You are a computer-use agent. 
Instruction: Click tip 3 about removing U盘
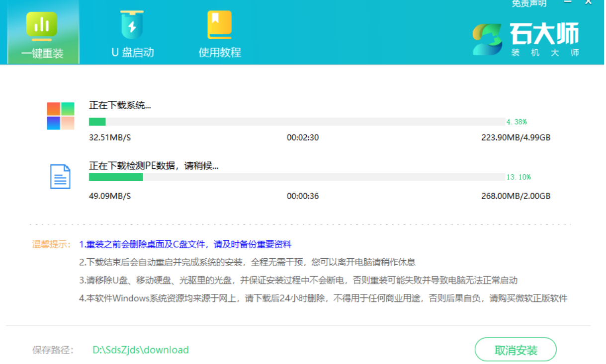298,280
